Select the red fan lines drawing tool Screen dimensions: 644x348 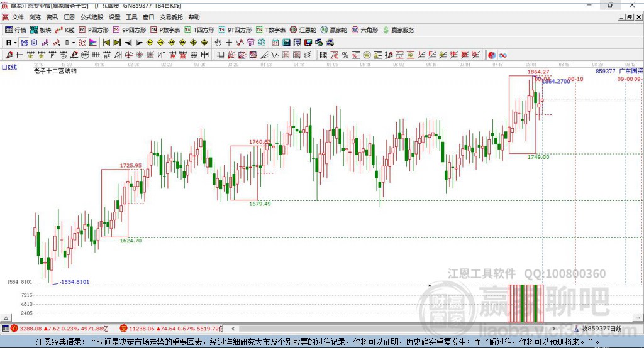tap(231, 55)
